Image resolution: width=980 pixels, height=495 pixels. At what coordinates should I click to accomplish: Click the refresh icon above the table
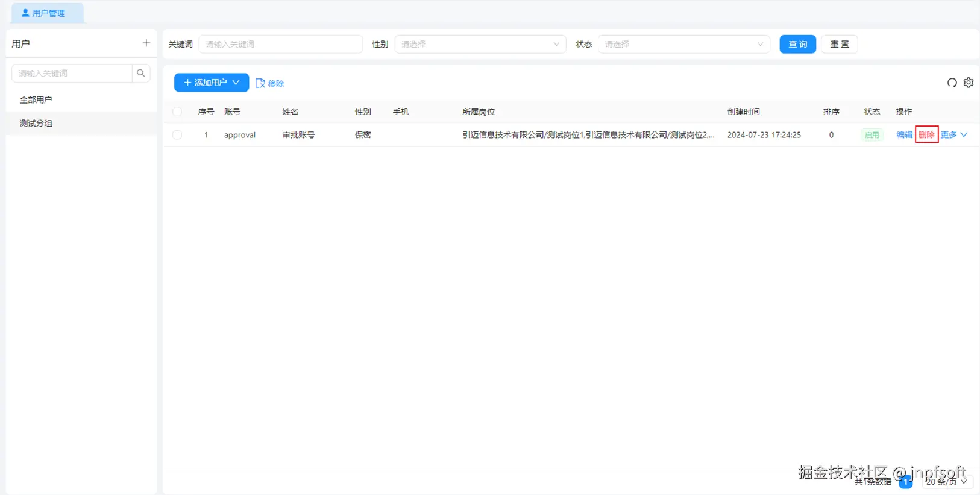952,83
